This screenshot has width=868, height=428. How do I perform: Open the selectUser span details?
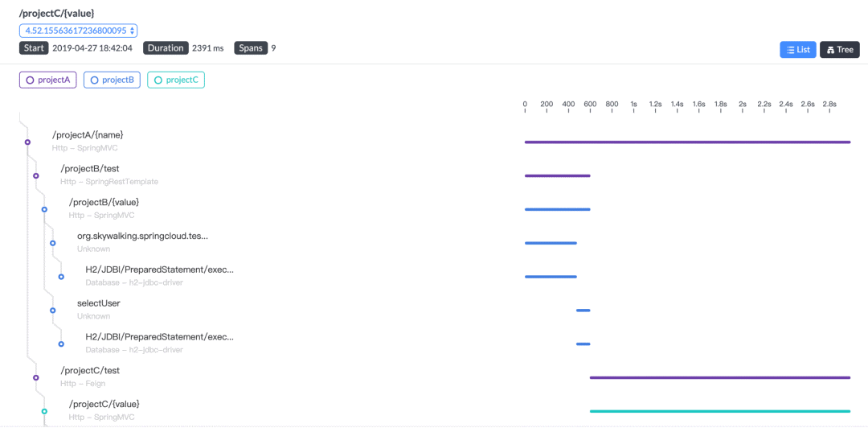pos(98,303)
